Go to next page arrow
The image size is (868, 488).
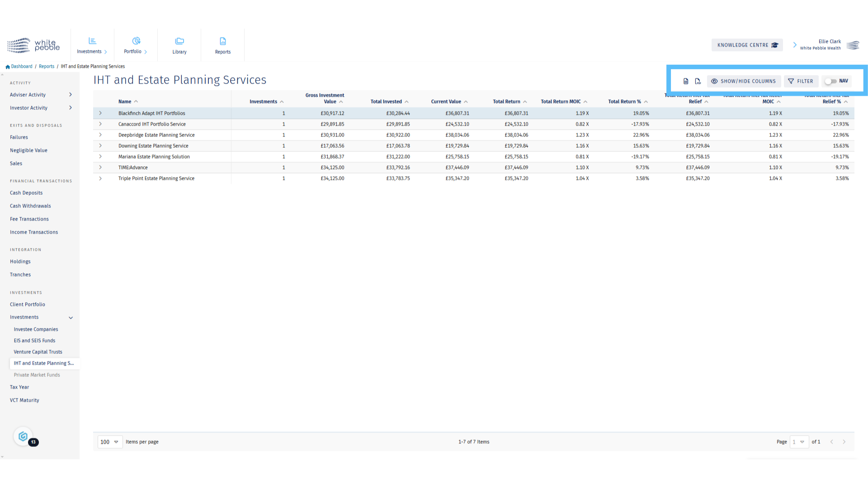pos(844,442)
